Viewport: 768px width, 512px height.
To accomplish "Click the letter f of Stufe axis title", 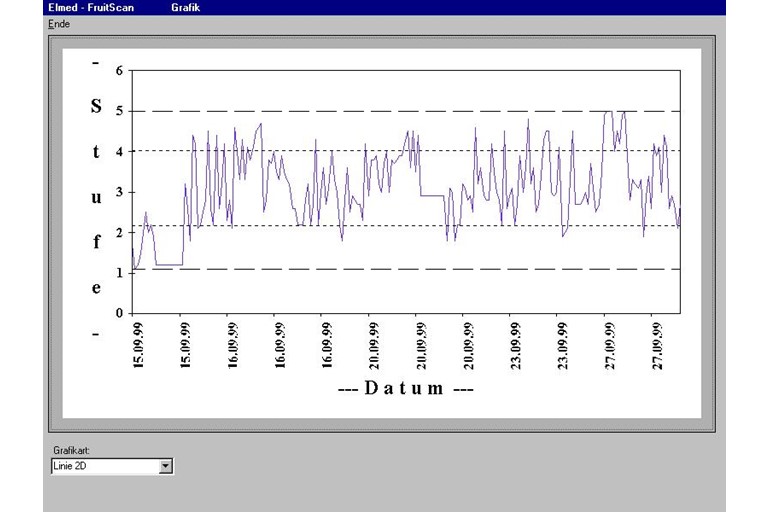I will tap(96, 241).
